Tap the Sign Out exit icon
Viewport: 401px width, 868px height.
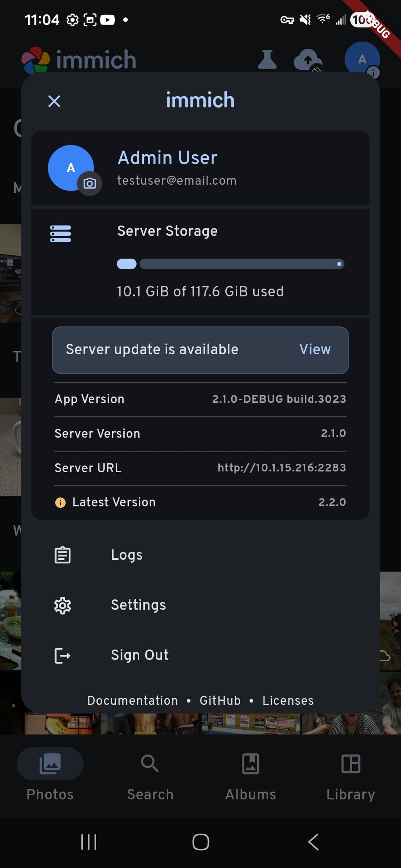click(62, 655)
